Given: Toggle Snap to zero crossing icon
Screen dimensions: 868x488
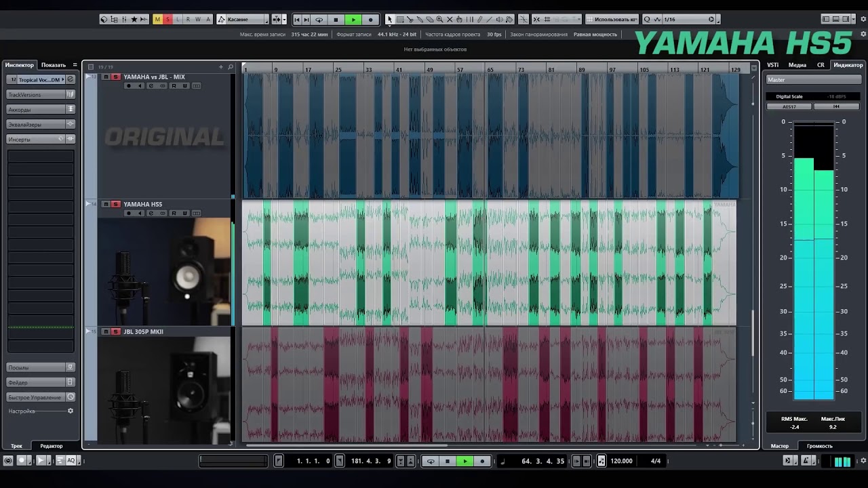Looking at the screenshot, I should tap(523, 20).
